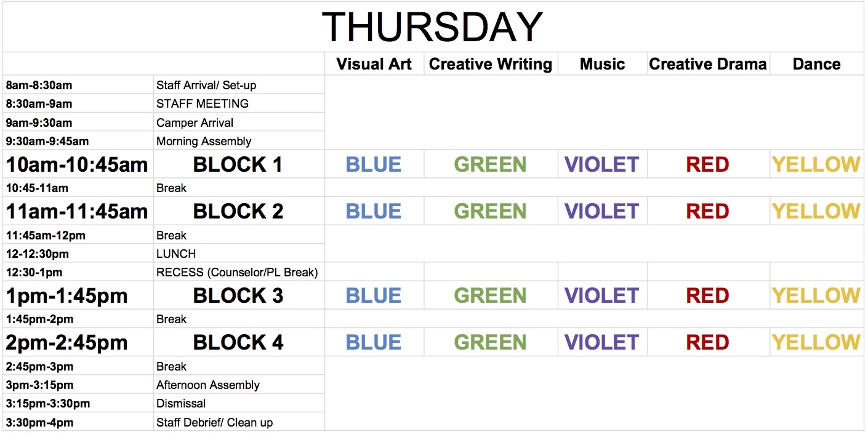Select the Afternoon Assembly cell
Screen dimensions: 868x437
[x=208, y=385]
